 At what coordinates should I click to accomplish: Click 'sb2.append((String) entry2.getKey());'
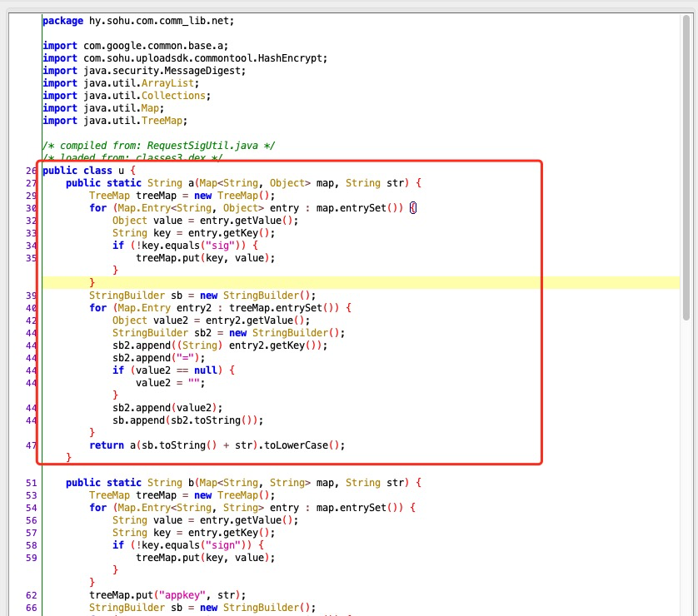(220, 345)
